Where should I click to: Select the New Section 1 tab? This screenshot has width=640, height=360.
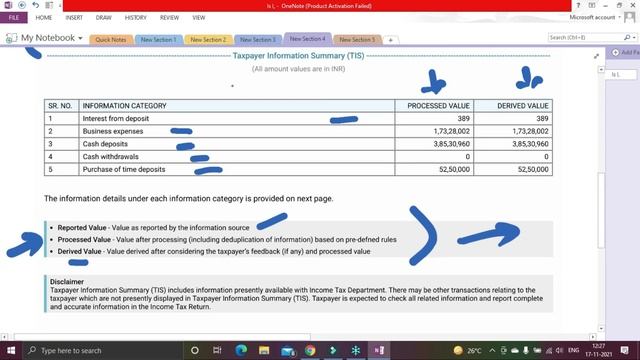point(158,40)
